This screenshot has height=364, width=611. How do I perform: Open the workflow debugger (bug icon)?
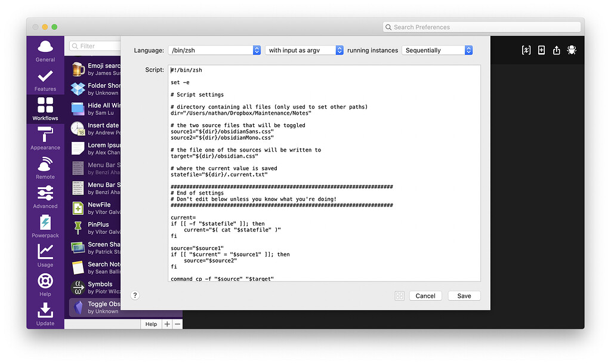click(571, 50)
